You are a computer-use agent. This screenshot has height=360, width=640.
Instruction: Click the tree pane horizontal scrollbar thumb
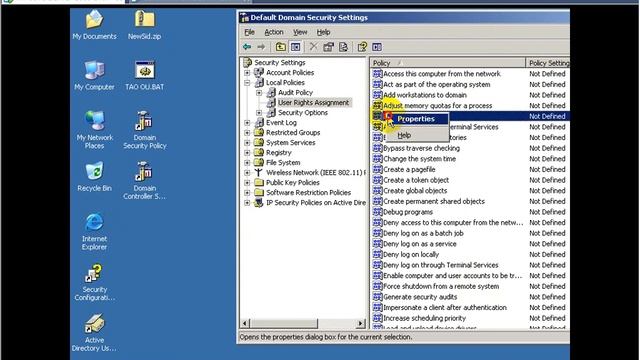point(284,324)
